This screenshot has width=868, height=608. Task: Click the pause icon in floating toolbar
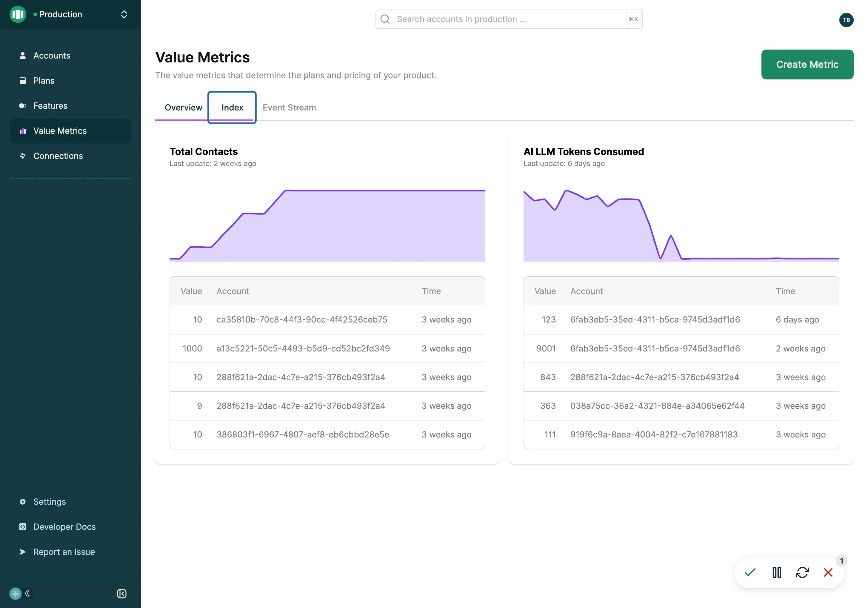(776, 572)
